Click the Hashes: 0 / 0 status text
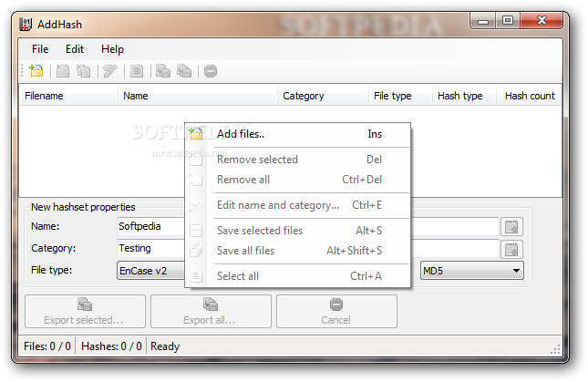Screen dimensions: 588x382 coord(111,346)
